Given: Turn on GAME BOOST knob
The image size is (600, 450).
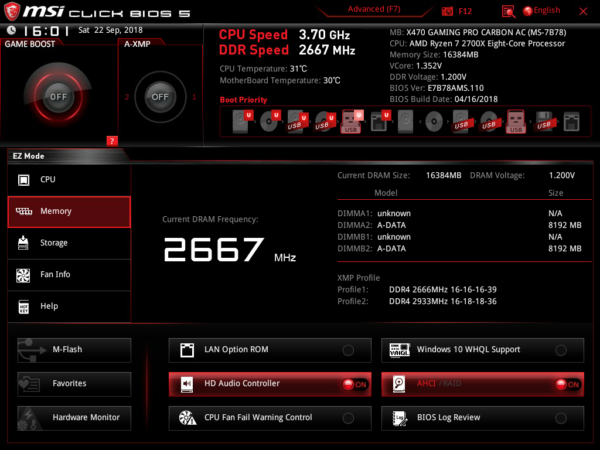Looking at the screenshot, I should point(58,97).
